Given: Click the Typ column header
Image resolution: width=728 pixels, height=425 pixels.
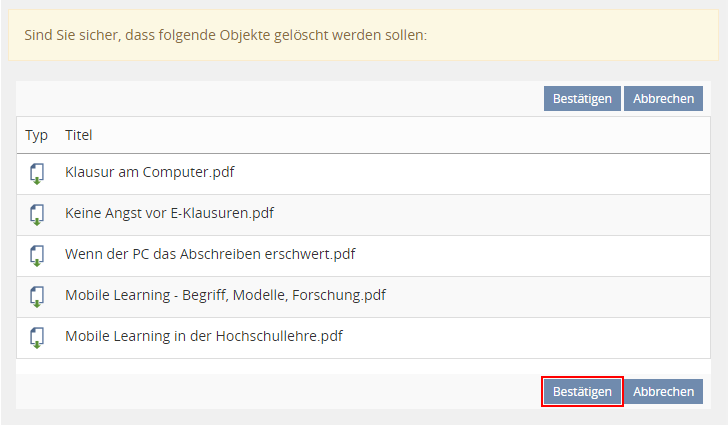Looking at the screenshot, I should point(37,135).
